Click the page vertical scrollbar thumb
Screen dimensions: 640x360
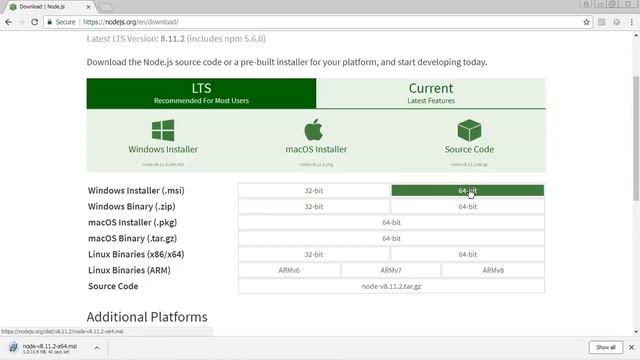(x=636, y=138)
